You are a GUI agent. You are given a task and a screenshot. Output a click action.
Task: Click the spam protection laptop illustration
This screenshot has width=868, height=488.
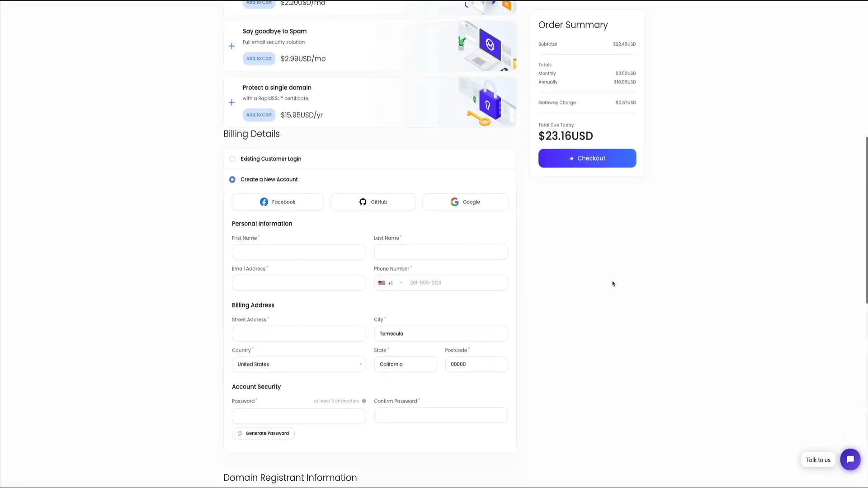coord(487,46)
